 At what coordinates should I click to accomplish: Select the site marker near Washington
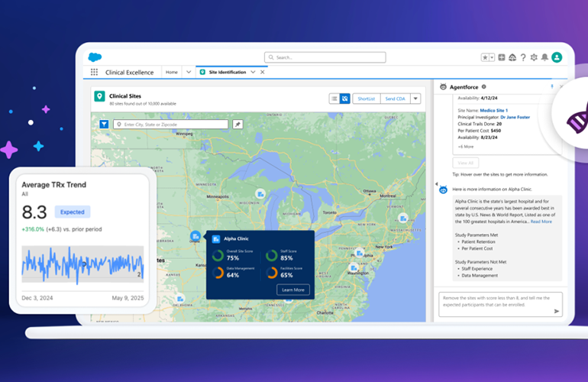coord(354,268)
